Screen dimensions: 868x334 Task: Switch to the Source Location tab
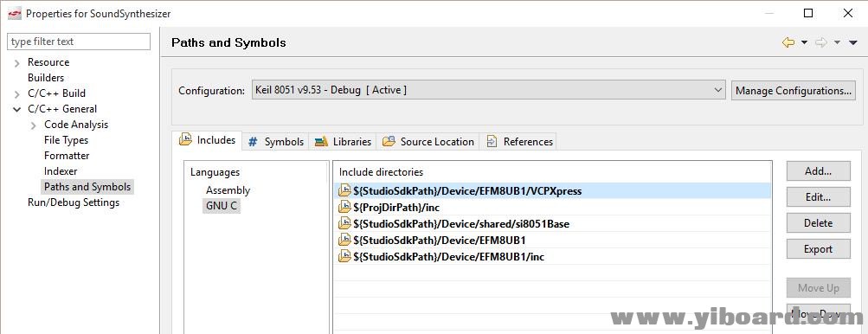click(428, 142)
